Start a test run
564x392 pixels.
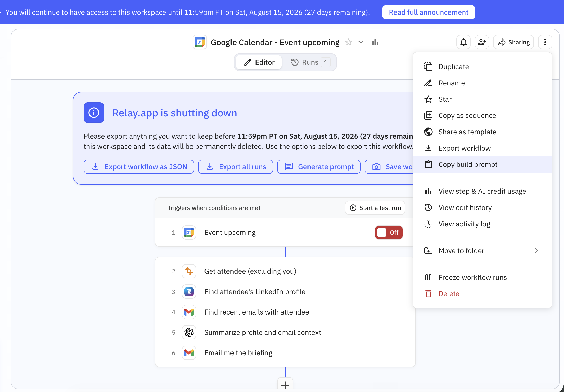tap(375, 208)
